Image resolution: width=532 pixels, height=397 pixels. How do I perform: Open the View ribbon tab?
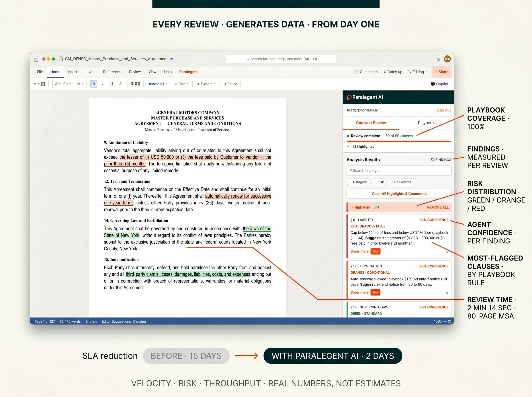click(153, 72)
